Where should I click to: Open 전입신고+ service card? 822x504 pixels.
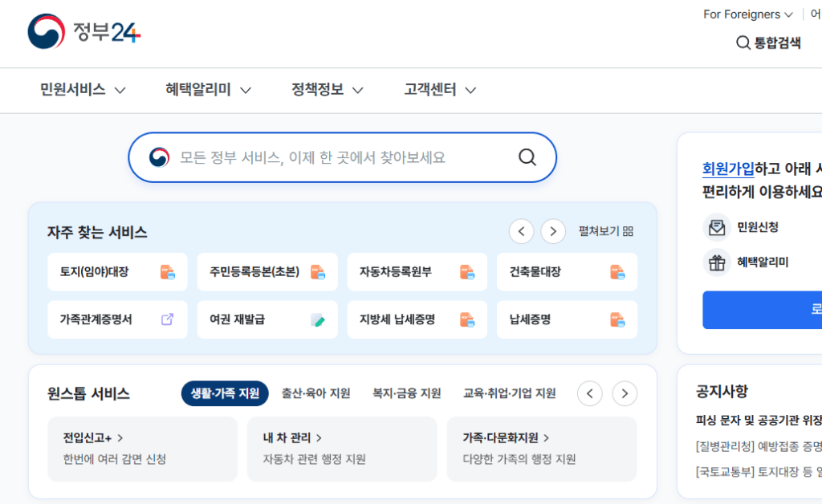pyautogui.click(x=143, y=449)
